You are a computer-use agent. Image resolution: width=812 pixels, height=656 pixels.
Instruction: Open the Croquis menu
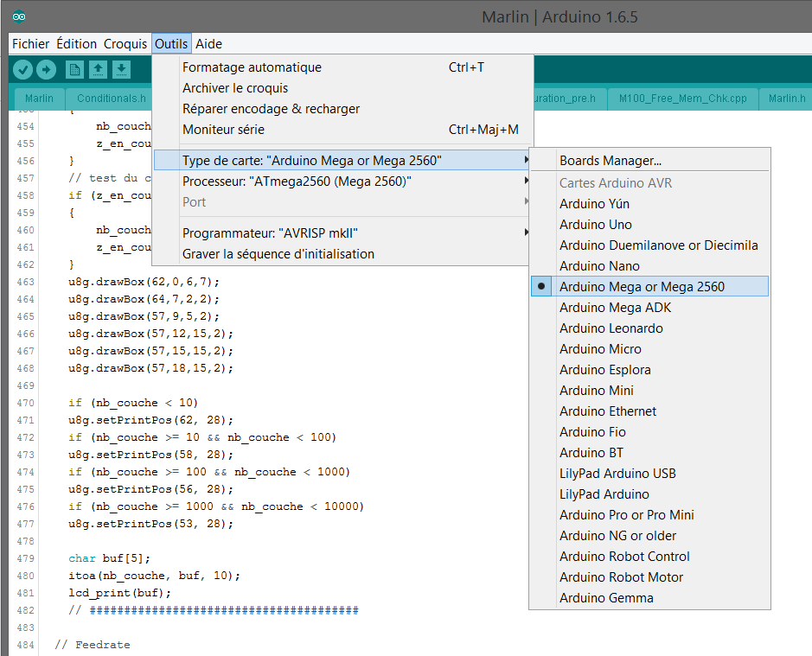125,43
